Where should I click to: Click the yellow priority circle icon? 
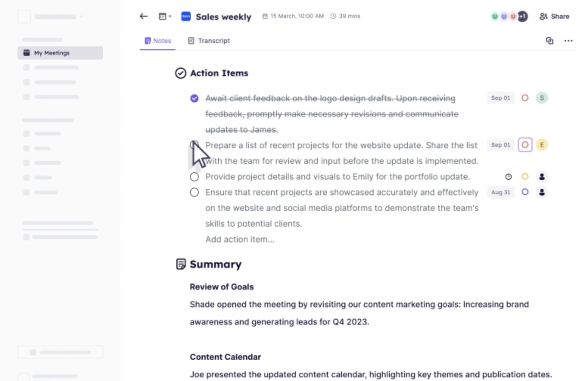(x=525, y=177)
